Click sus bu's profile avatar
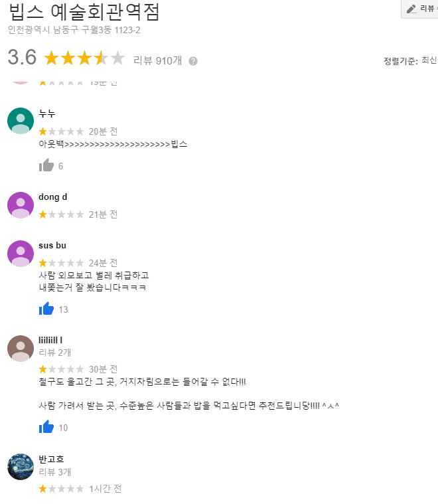This screenshot has height=504, width=438. (21, 253)
